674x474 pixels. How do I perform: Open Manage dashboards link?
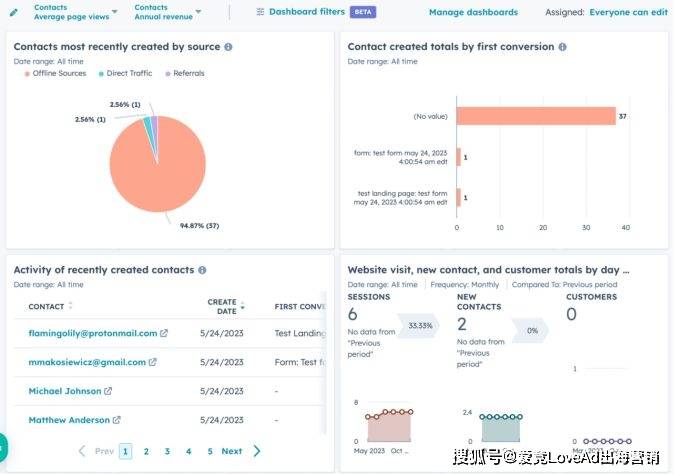click(473, 12)
